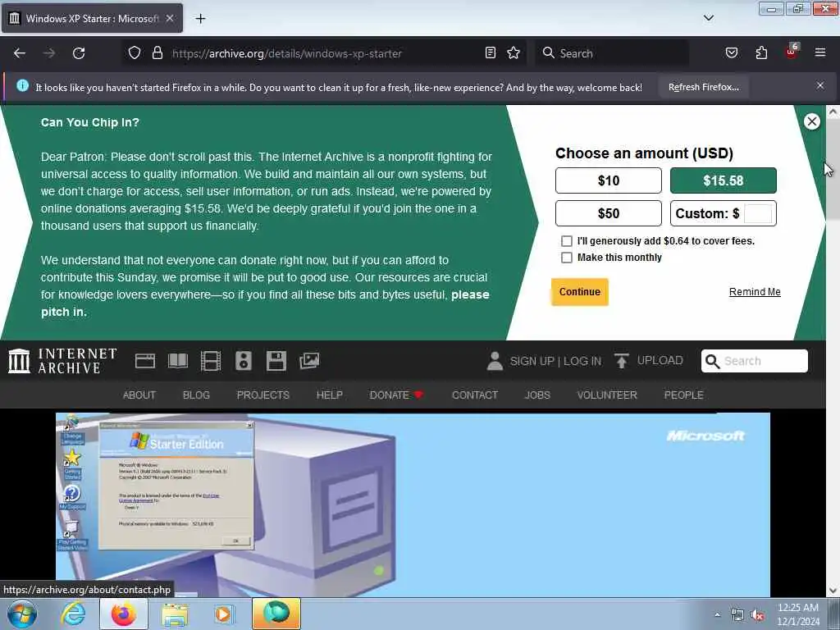
Task: Open the ABOUT menu item
Action: 139,395
